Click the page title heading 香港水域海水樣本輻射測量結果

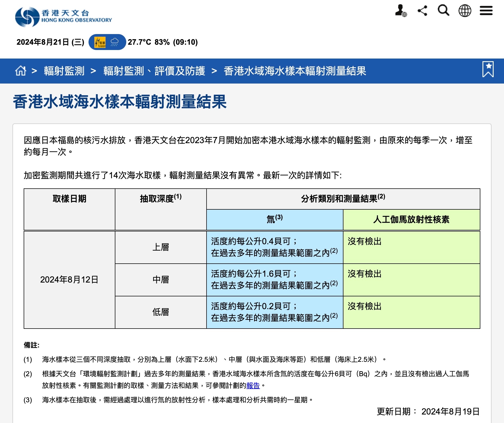point(120,102)
